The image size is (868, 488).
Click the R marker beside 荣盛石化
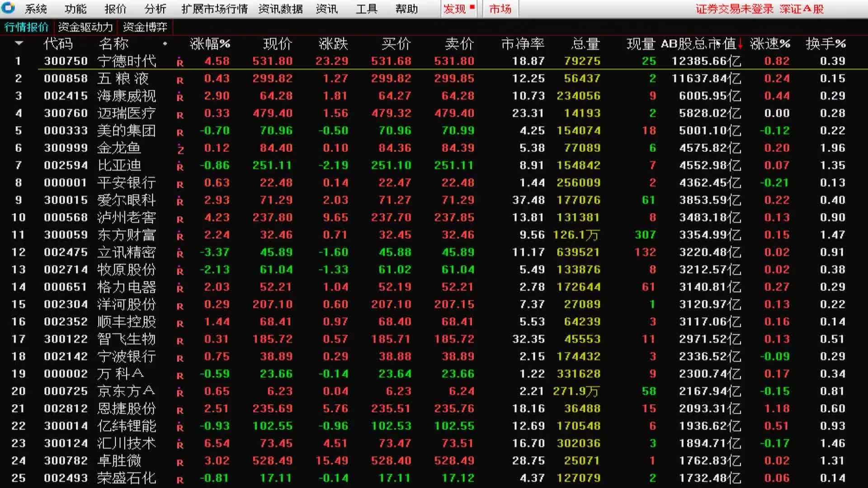(x=180, y=479)
